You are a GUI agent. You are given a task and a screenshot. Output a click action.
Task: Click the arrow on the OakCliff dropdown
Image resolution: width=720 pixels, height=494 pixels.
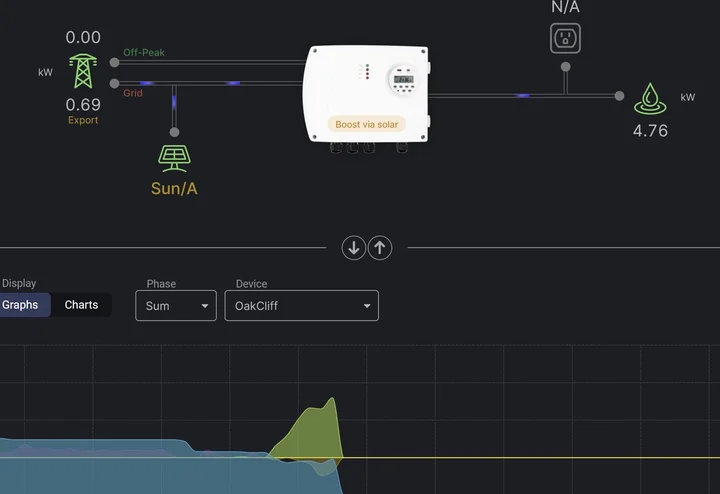click(x=367, y=306)
